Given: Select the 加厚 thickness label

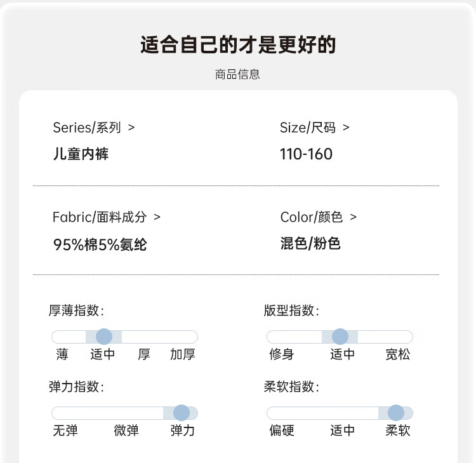Looking at the screenshot, I should coord(183,354).
